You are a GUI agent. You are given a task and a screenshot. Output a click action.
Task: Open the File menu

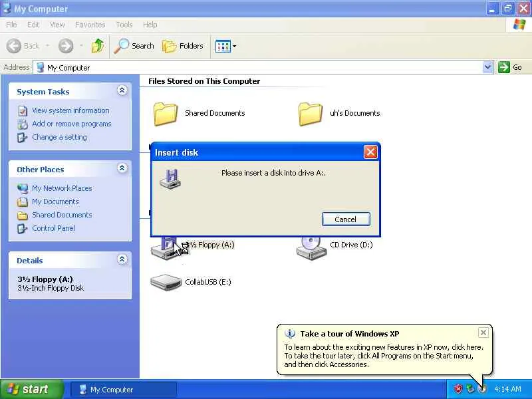(11, 25)
